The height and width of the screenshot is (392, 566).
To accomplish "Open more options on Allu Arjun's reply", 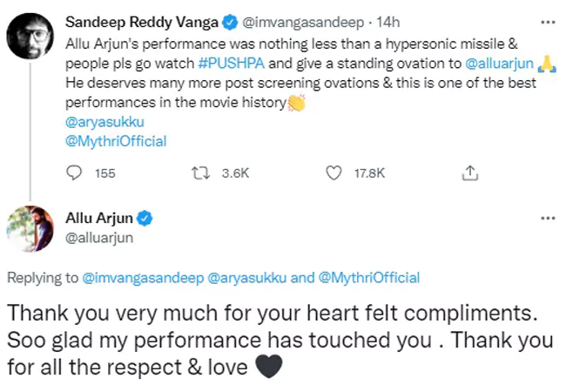I will click(x=545, y=217).
